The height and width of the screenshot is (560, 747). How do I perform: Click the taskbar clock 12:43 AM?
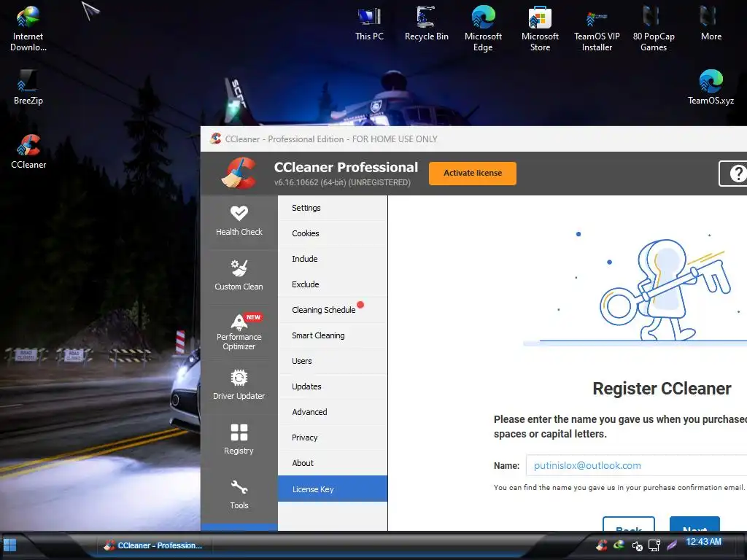click(x=704, y=542)
